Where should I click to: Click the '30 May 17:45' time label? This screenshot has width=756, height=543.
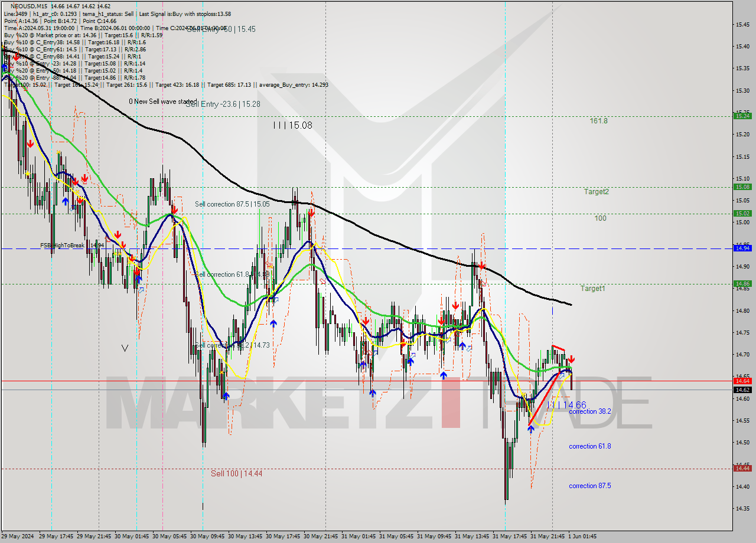tap(283, 537)
